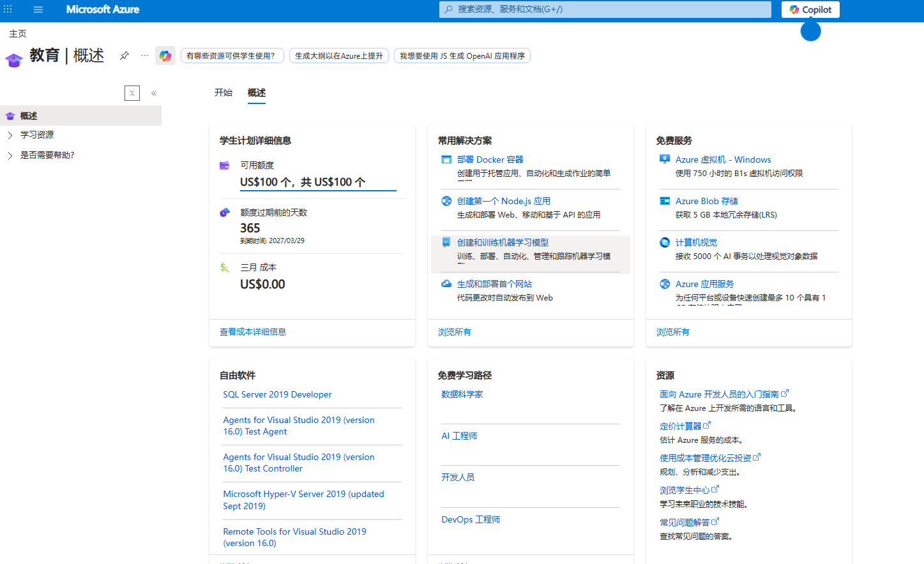Open SQL Server 2019 Developer link
Screen dimensions: 924x564
277,394
